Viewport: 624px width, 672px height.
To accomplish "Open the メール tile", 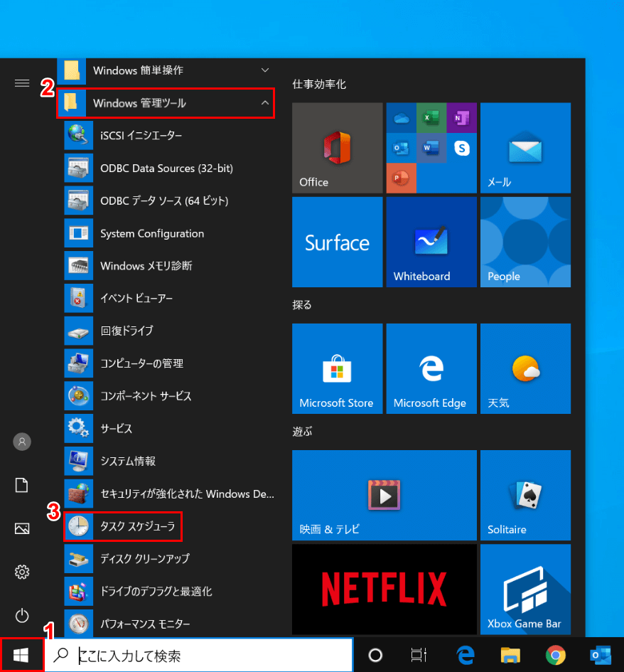I will point(525,148).
